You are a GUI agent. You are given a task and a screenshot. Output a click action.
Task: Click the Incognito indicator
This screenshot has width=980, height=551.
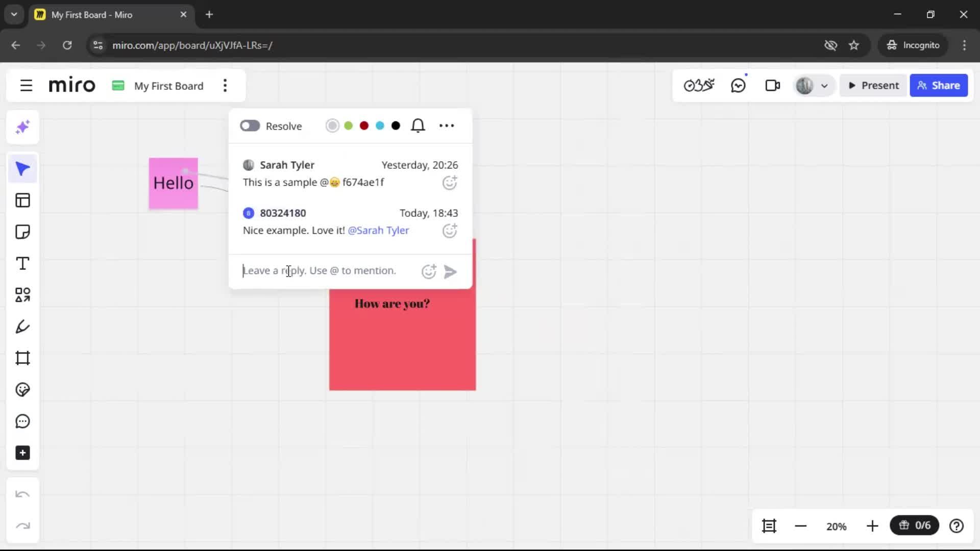[x=913, y=45]
